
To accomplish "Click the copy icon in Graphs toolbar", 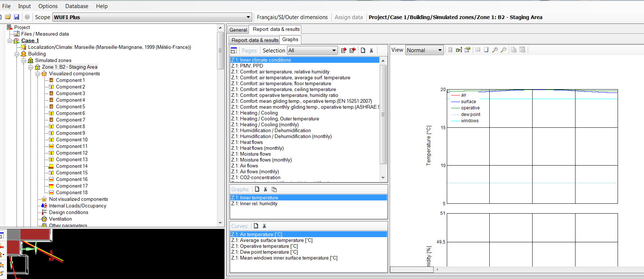I will click(274, 189).
